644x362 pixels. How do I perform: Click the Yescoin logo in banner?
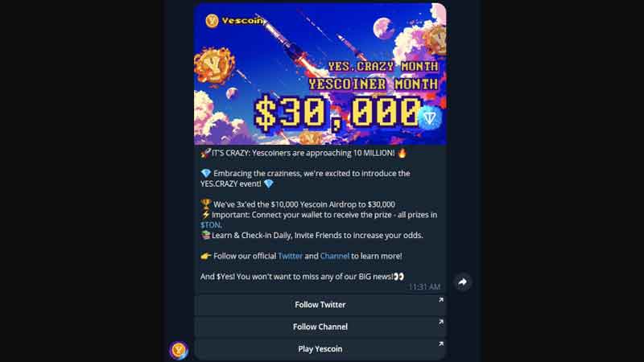[234, 21]
